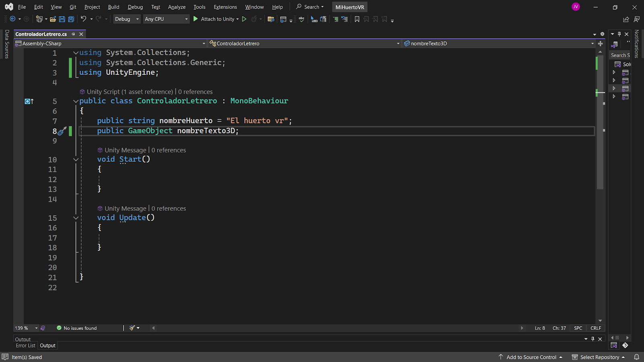Viewport: 644px width, 362px height.
Task: Click the Undo arrow icon
Action: point(83,19)
